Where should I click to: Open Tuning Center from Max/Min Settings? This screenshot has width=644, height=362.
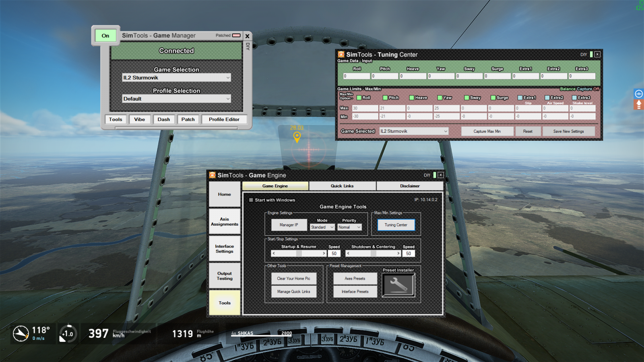coord(396,225)
